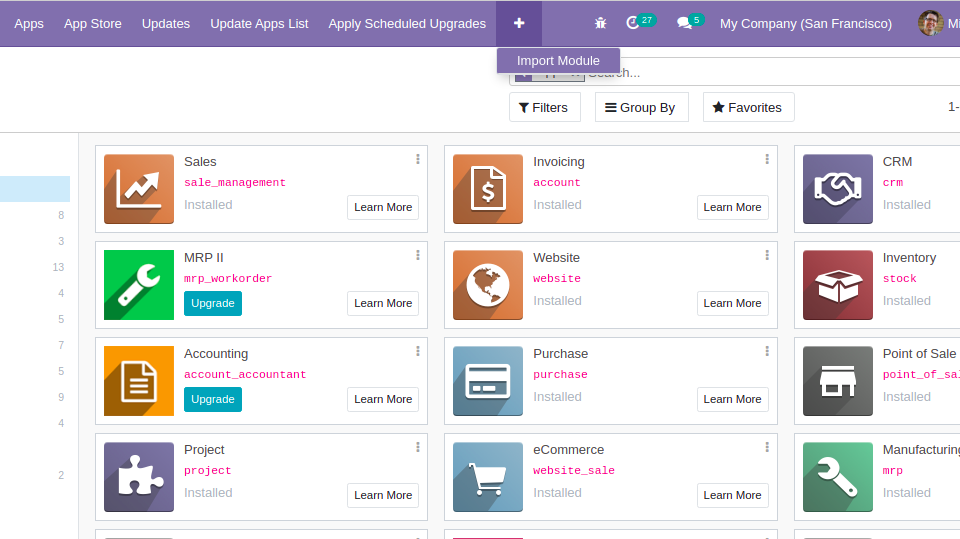Open the Apps menu

coord(29,23)
